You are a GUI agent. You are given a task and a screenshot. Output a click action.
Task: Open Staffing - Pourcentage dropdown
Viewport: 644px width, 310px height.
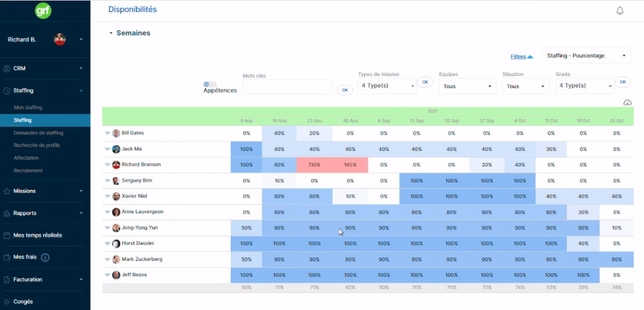[587, 55]
